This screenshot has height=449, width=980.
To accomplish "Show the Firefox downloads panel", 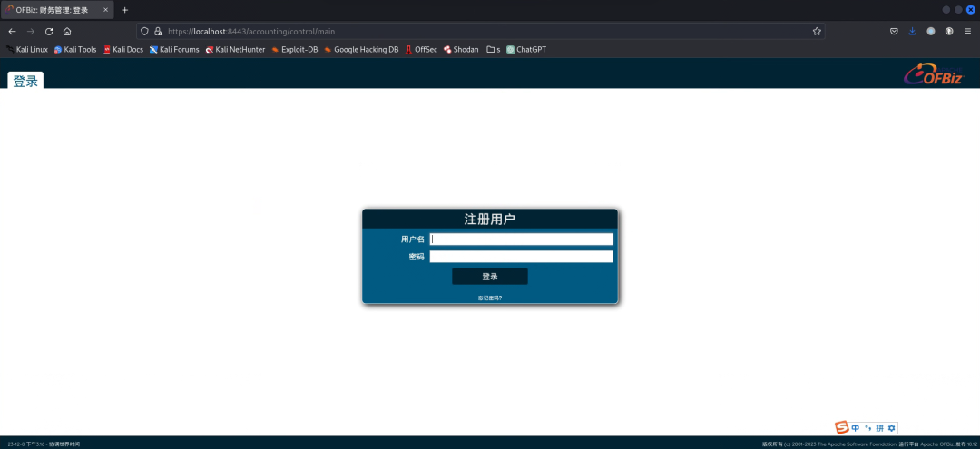I will coord(912,31).
